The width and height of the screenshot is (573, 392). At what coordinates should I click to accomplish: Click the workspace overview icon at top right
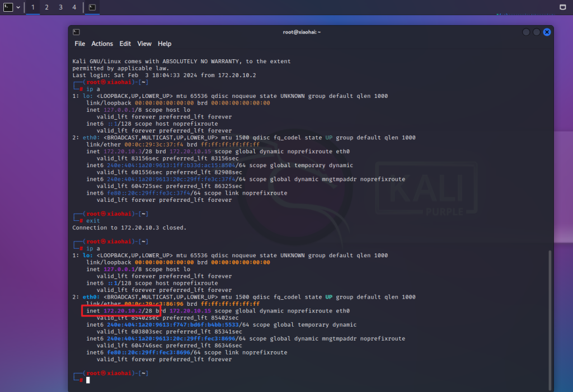tap(563, 7)
